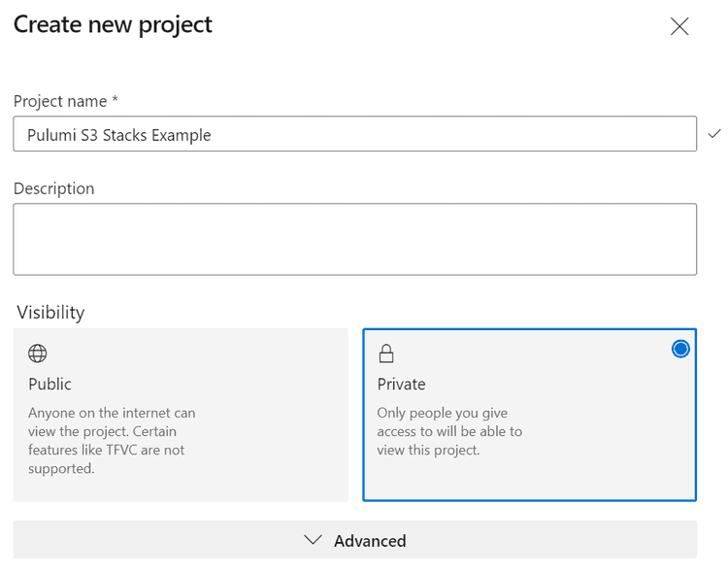Click the 'Visibility' heading
Viewport: 728px width, 573px height.
point(50,313)
